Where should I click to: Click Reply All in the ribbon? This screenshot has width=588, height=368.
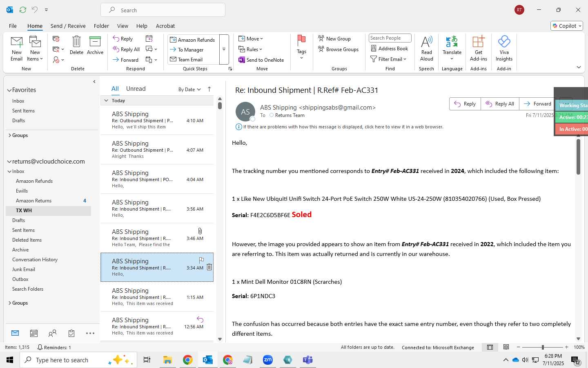[x=127, y=49]
